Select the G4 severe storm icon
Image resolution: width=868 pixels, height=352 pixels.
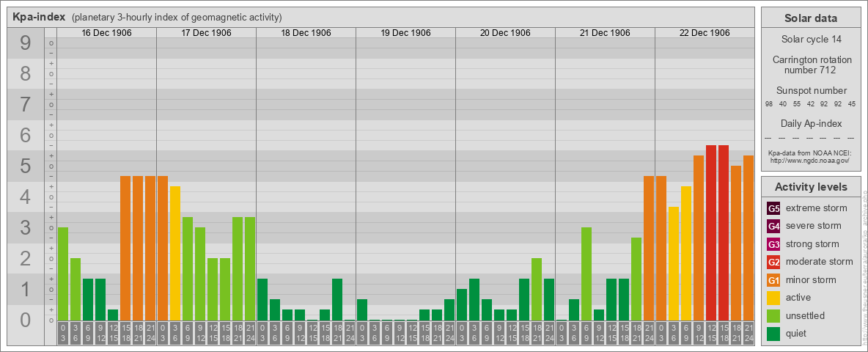pyautogui.click(x=773, y=226)
